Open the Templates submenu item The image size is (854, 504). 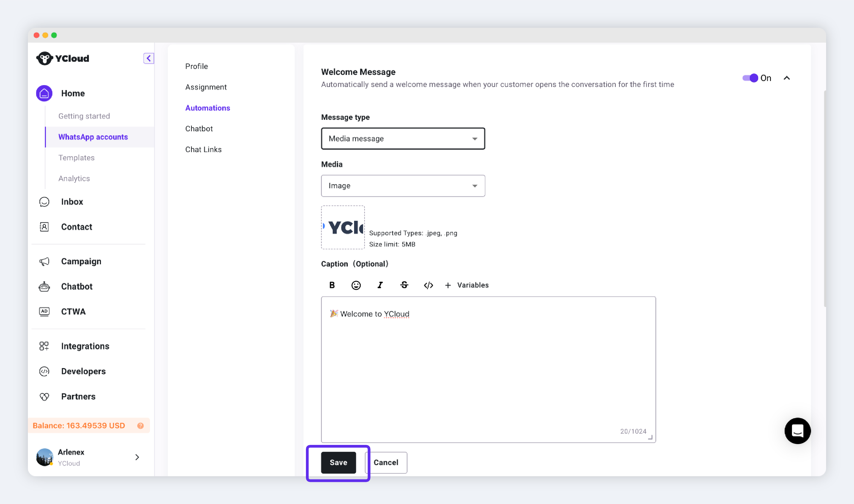click(x=76, y=158)
